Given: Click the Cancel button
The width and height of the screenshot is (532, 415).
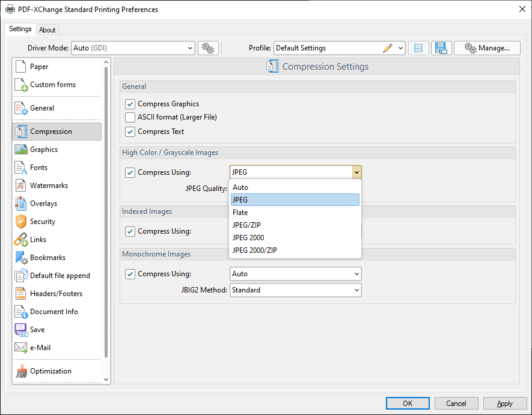Looking at the screenshot, I should point(456,404).
